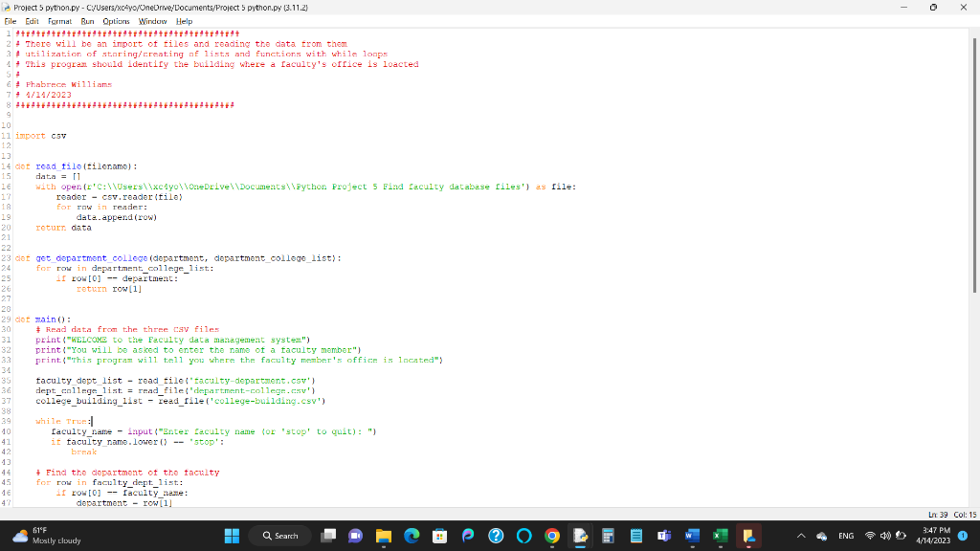Image resolution: width=980 pixels, height=551 pixels.
Task: Click the 'return row[1]' line
Action: [x=109, y=289]
